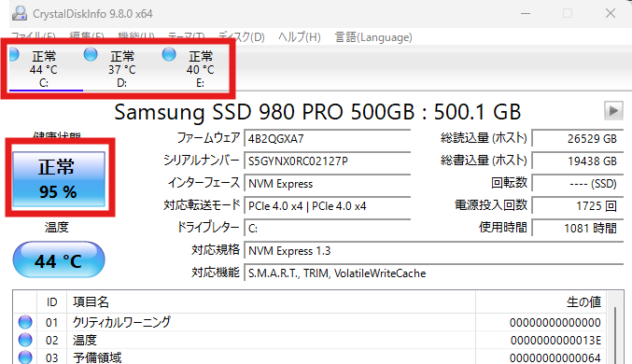The height and width of the screenshot is (364, 632).
Task: Click the 正常 95 % health status button
Action: (x=59, y=179)
